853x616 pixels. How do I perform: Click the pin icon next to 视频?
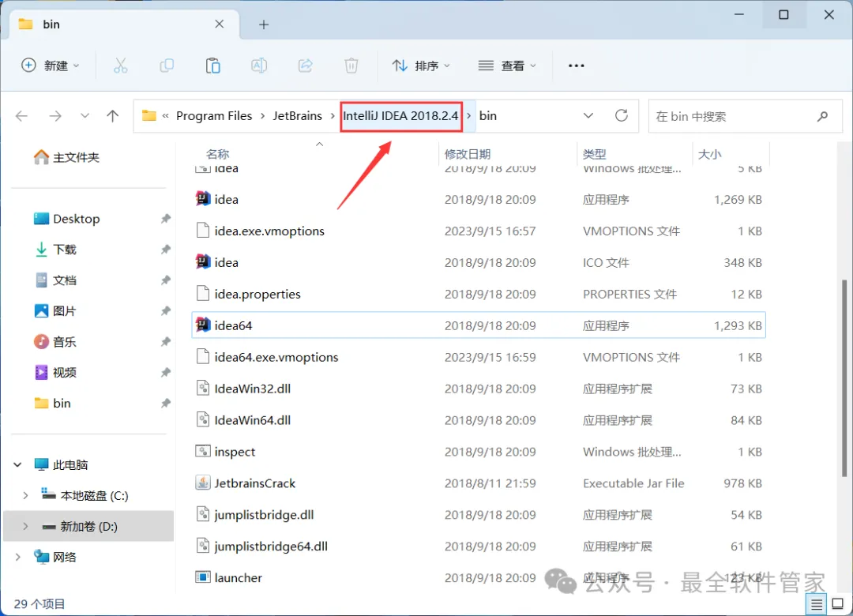click(x=165, y=373)
